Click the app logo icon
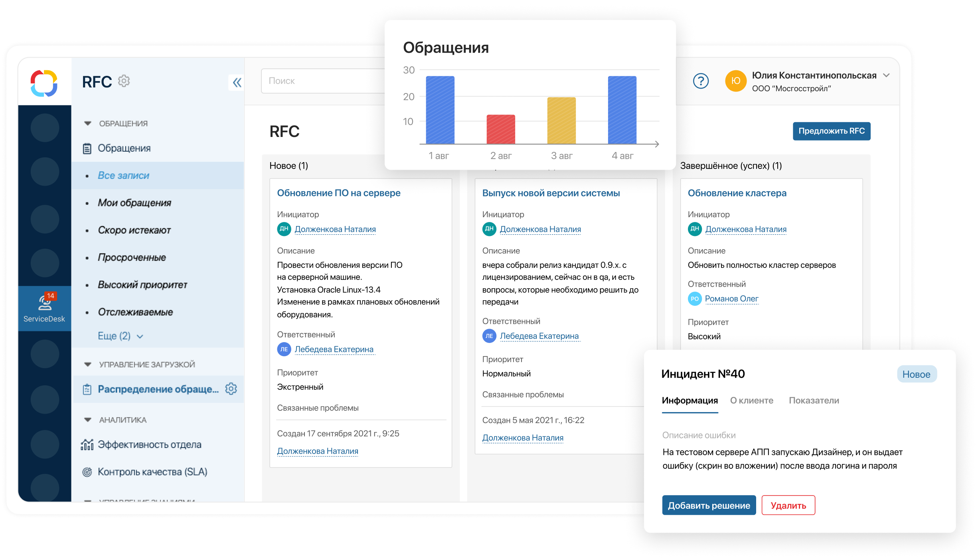Image resolution: width=980 pixels, height=559 pixels. click(44, 83)
